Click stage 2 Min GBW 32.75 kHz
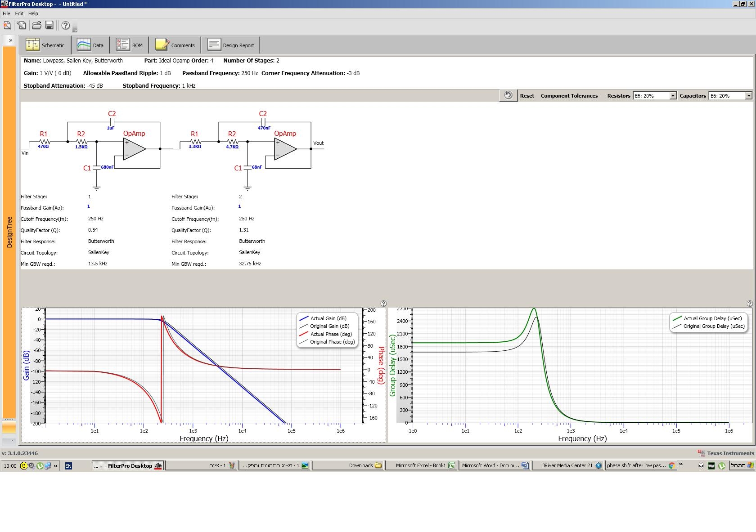The image size is (756, 532). 250,264
